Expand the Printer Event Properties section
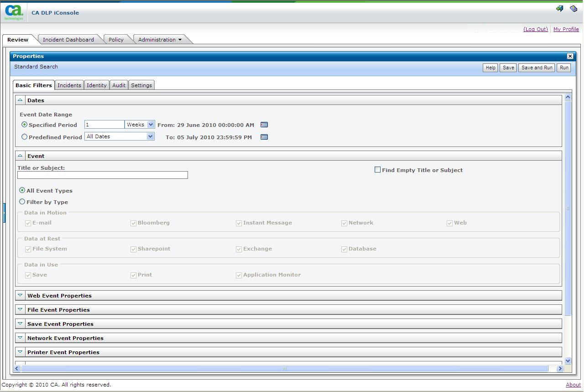This screenshot has width=585, height=392. pos(20,351)
